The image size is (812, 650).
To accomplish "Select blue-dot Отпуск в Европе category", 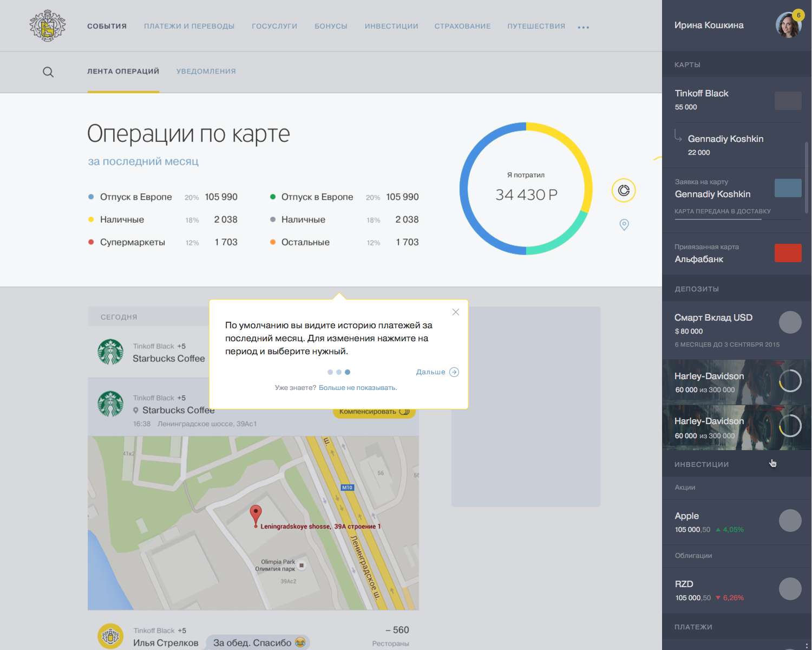I will (163, 197).
